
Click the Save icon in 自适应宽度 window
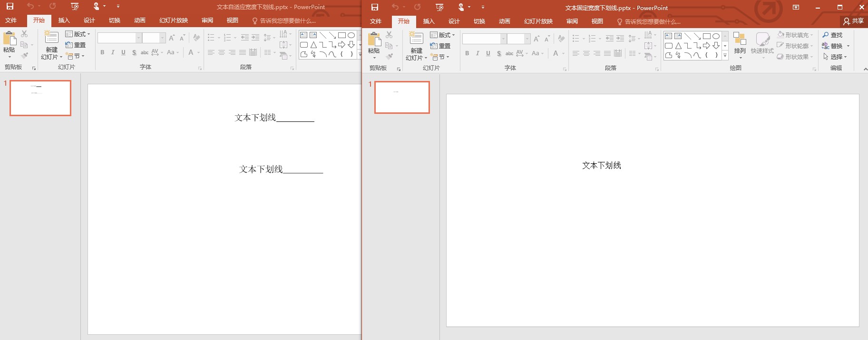(x=10, y=6)
